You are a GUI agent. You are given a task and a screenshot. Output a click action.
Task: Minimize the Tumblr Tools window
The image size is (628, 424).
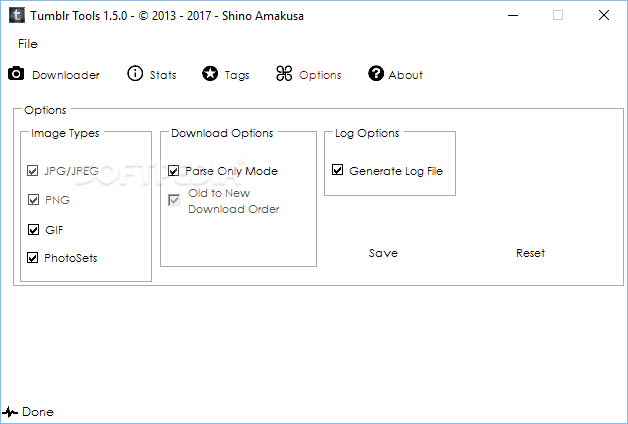[513, 16]
